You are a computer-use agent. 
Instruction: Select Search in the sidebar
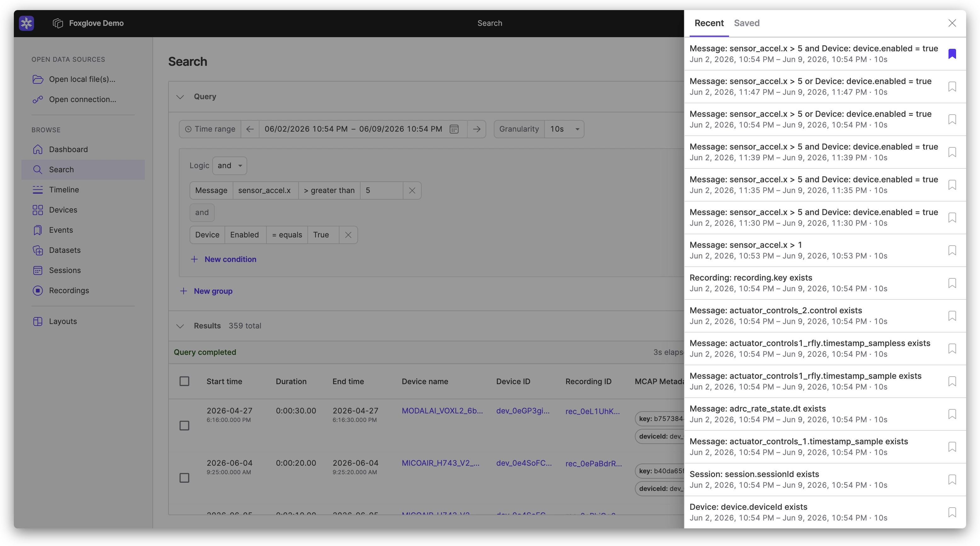(x=83, y=169)
